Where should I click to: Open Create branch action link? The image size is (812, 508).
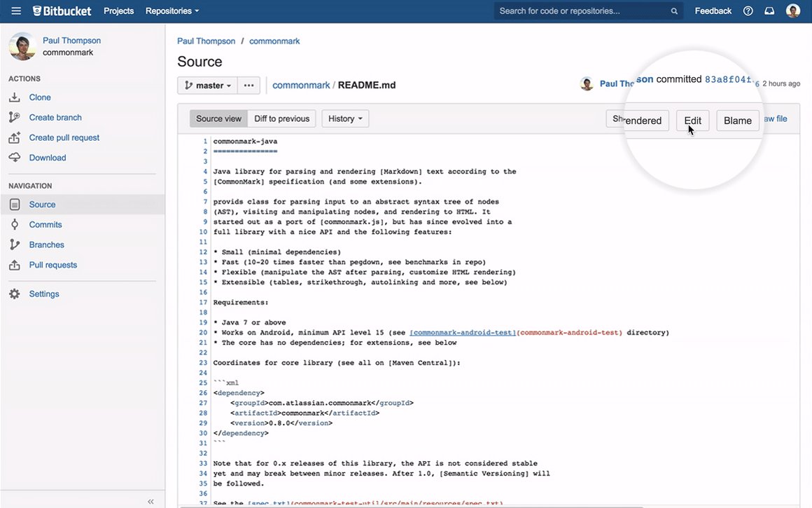tap(55, 118)
